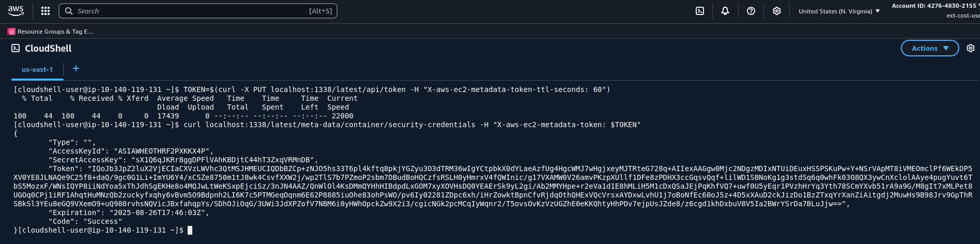Focus the terminal prompt cursor
The height and width of the screenshot is (244, 980).
pos(190,231)
